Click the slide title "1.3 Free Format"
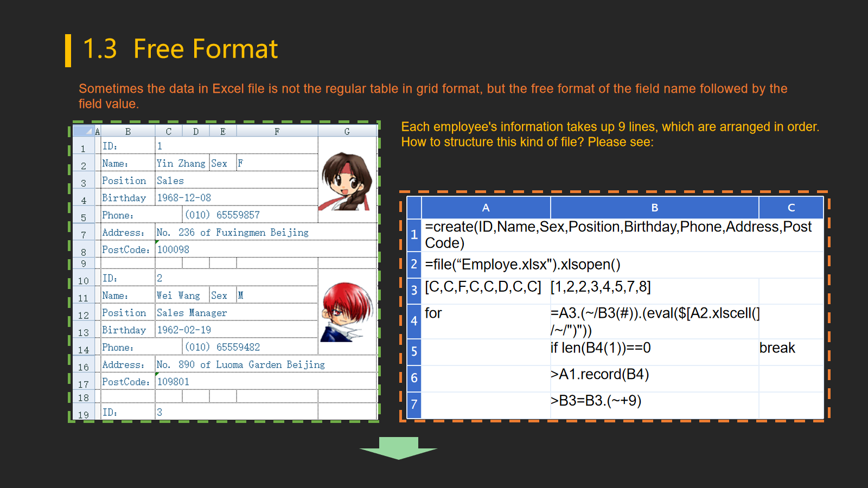The height and width of the screenshot is (488, 868). [180, 49]
